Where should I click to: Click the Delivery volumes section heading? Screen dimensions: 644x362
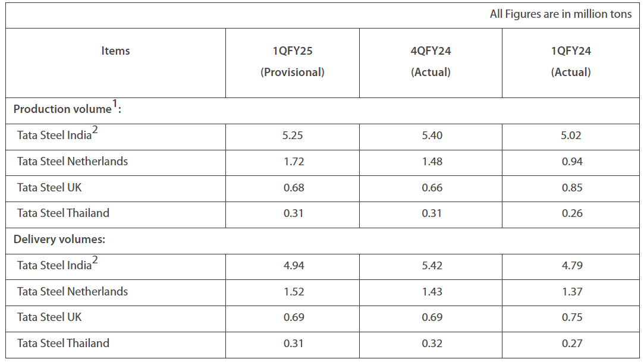tap(59, 240)
